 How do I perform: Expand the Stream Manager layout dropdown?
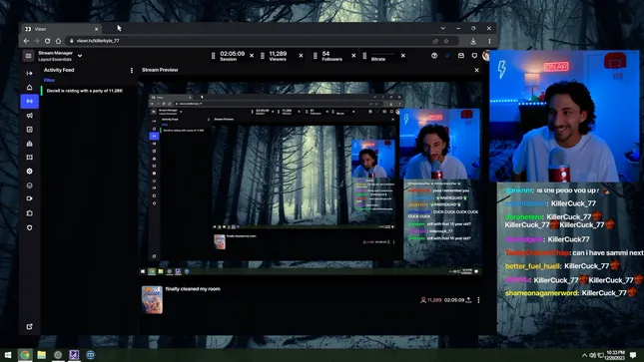click(x=80, y=56)
